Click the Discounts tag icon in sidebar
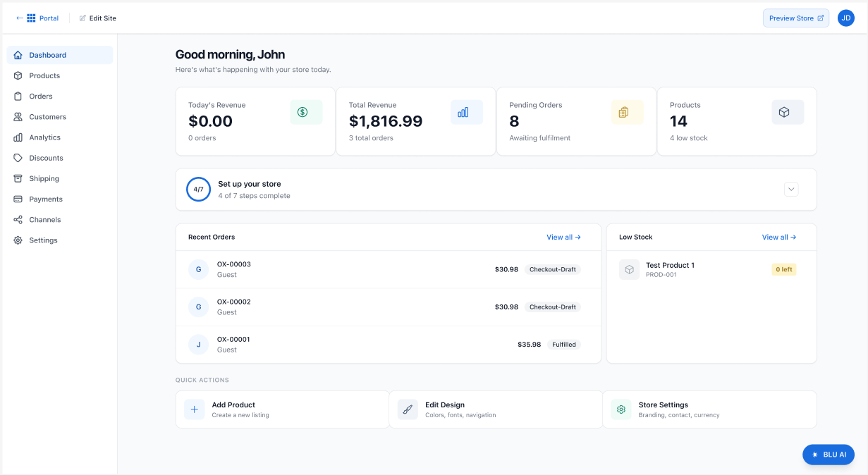The image size is (868, 475). (x=18, y=158)
